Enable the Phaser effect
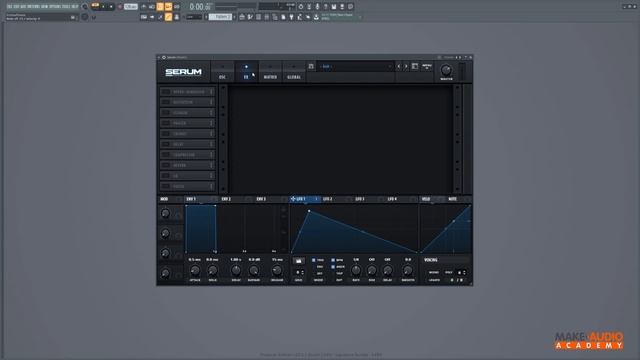The height and width of the screenshot is (360, 640). pos(165,123)
